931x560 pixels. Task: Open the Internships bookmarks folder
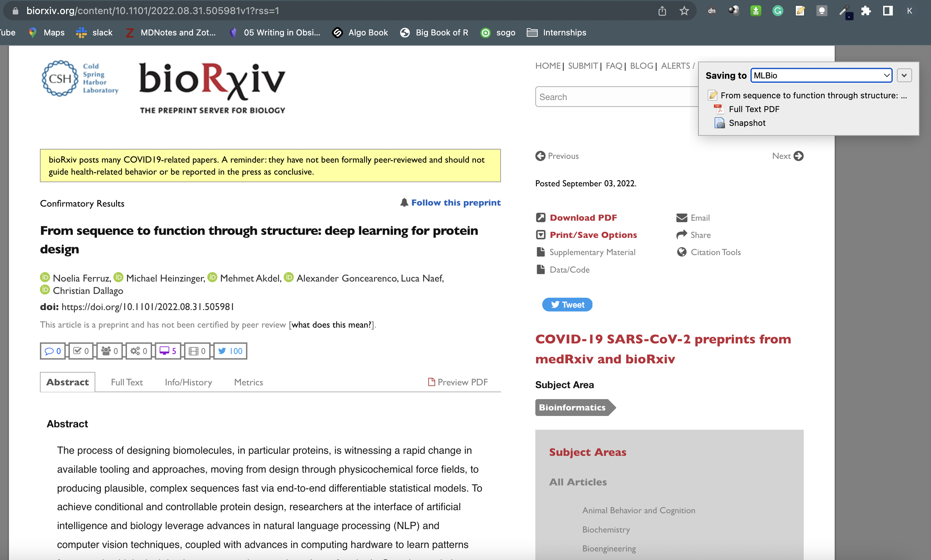click(556, 32)
